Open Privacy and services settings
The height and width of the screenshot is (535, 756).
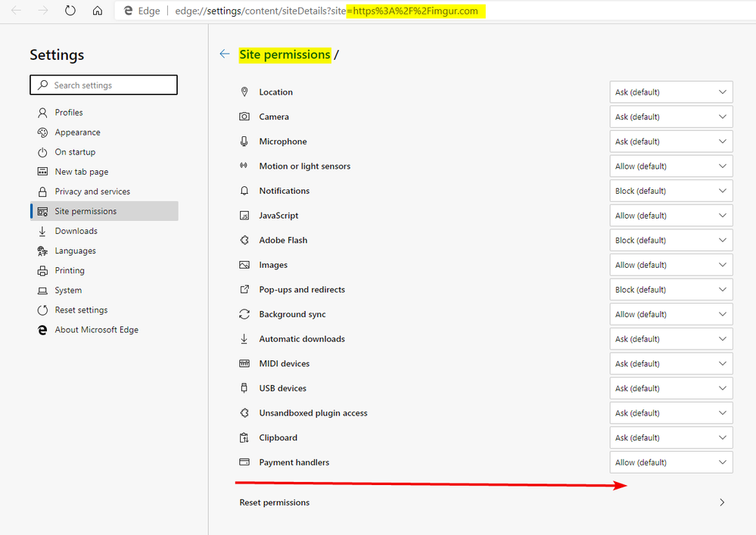104,191
